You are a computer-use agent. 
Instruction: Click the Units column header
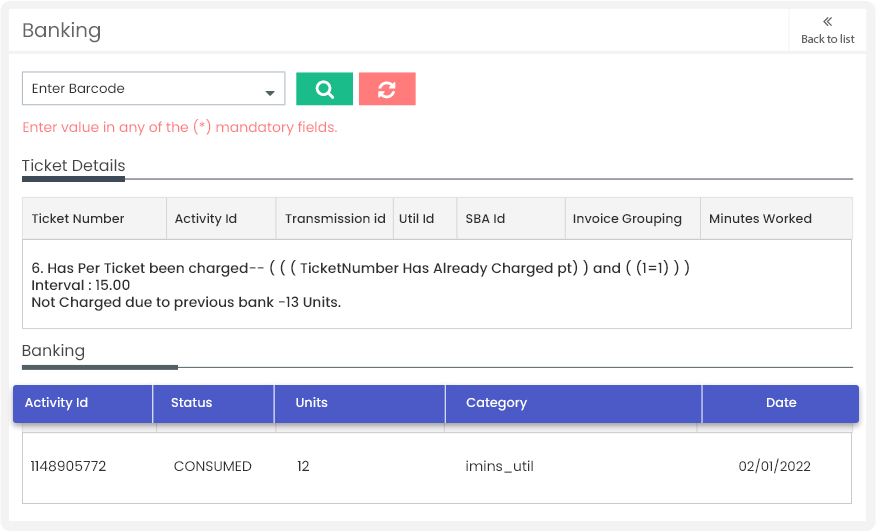pos(360,403)
